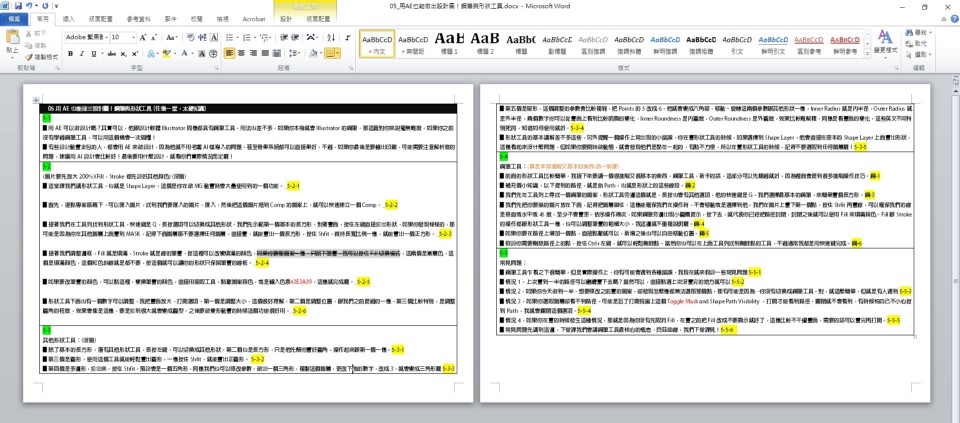Switch to the Acrobat tab
Screen dimensions: 960x423
pyautogui.click(x=253, y=19)
